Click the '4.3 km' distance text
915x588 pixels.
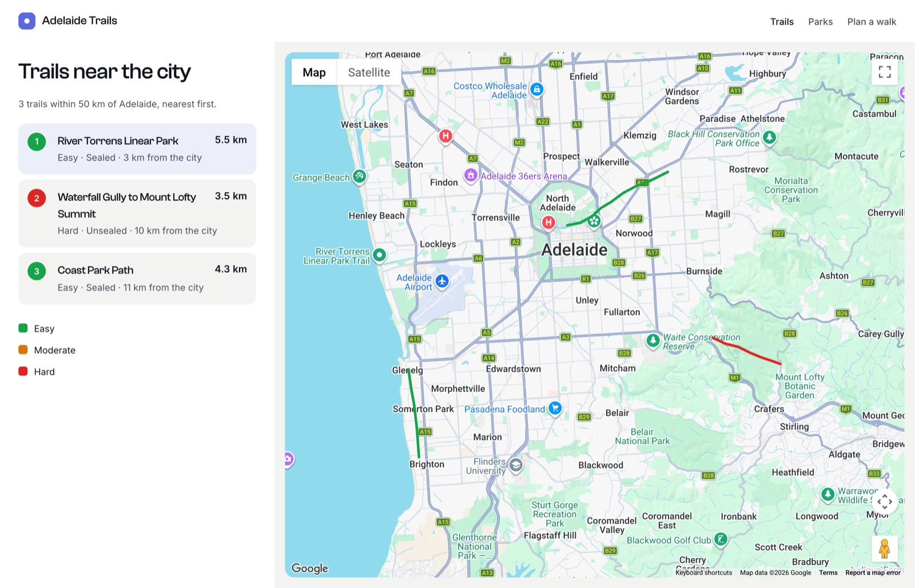(x=231, y=269)
